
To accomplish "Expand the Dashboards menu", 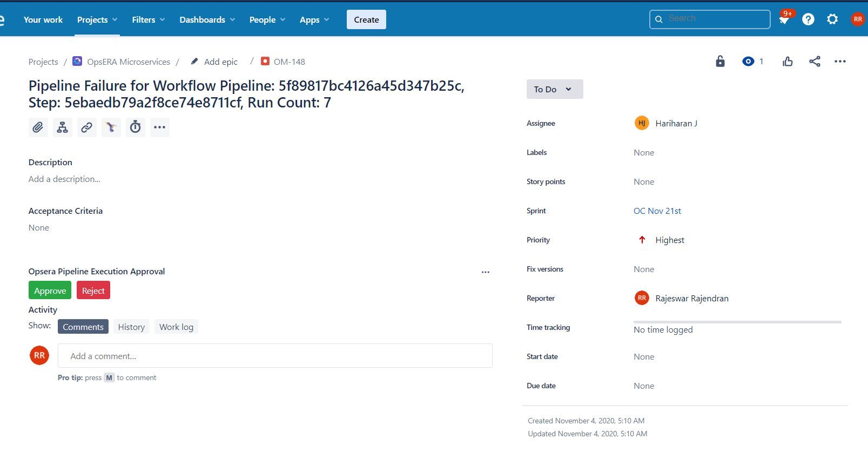I will click(x=207, y=19).
